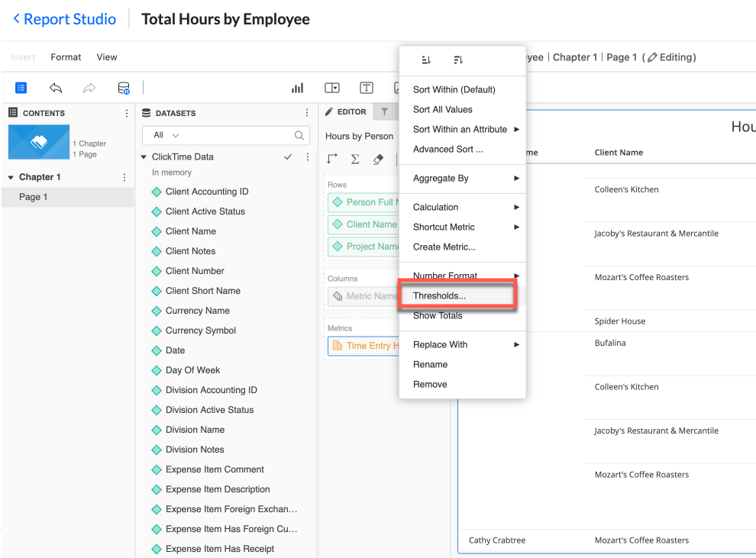Image resolution: width=756 pixels, height=558 pixels.
Task: Click the Report Studio back link
Action: (63, 18)
